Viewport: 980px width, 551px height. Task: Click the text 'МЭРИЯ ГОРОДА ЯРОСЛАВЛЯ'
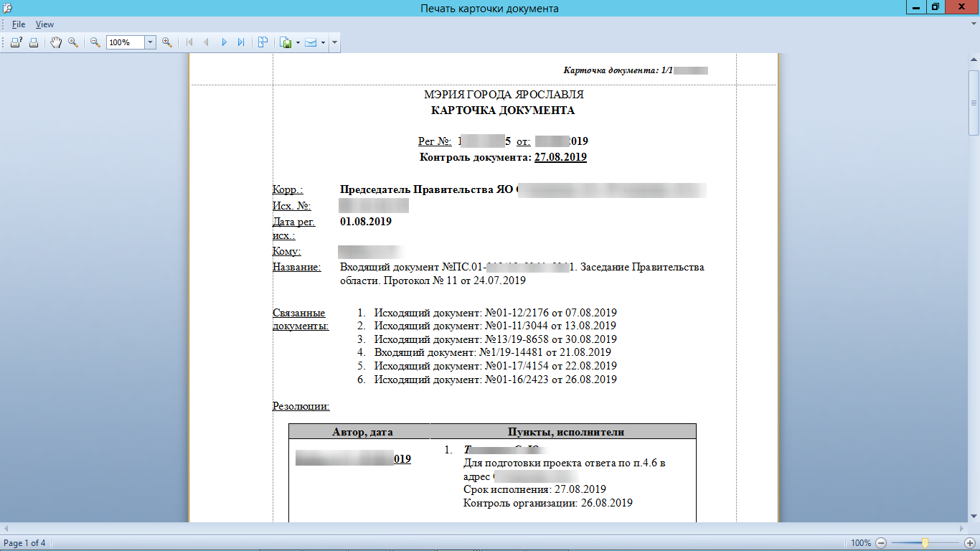coord(504,95)
